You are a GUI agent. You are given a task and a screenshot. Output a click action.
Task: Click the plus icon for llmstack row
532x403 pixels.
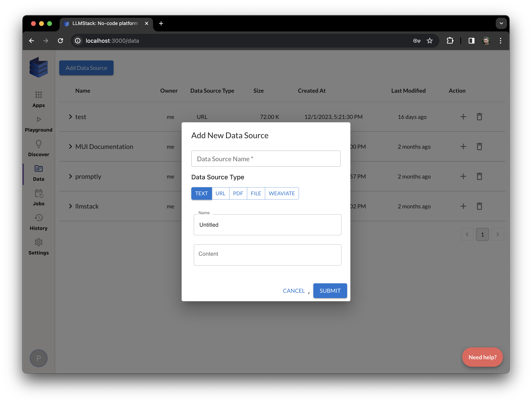click(463, 206)
